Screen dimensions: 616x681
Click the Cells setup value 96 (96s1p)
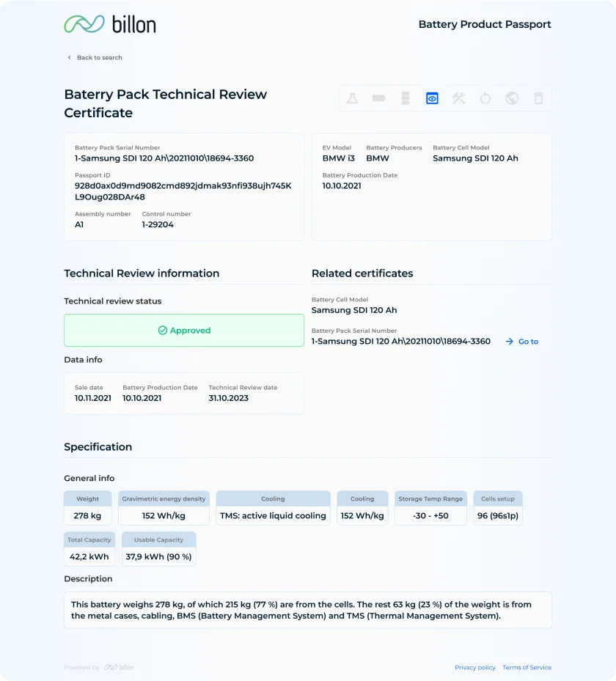click(x=498, y=515)
